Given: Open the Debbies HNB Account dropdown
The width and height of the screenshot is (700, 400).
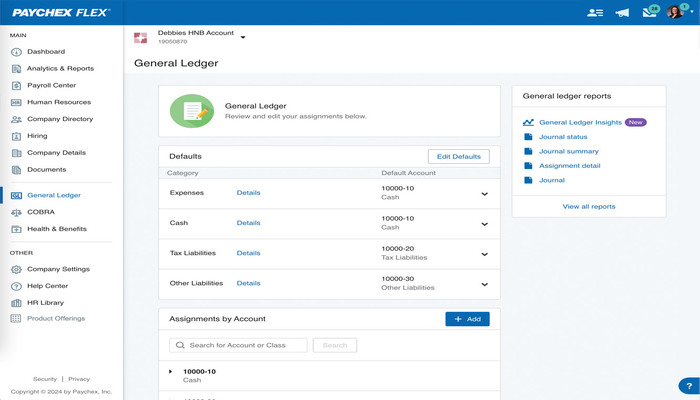Looking at the screenshot, I should (243, 38).
